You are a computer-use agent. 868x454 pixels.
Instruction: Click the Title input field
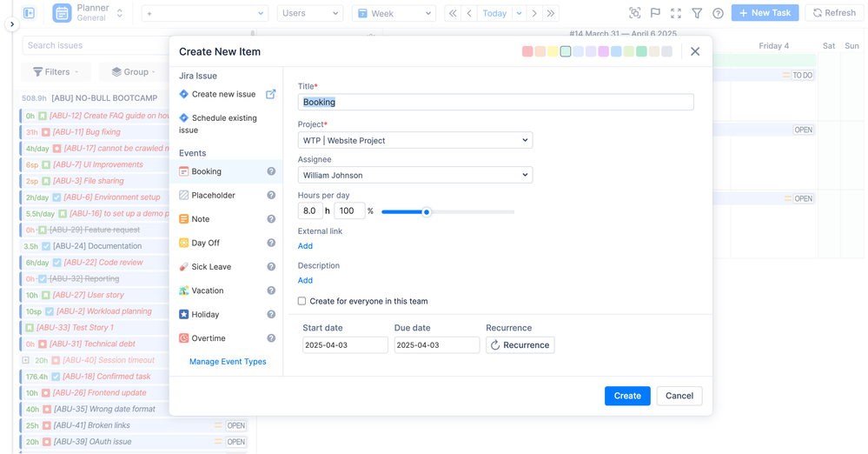495,102
